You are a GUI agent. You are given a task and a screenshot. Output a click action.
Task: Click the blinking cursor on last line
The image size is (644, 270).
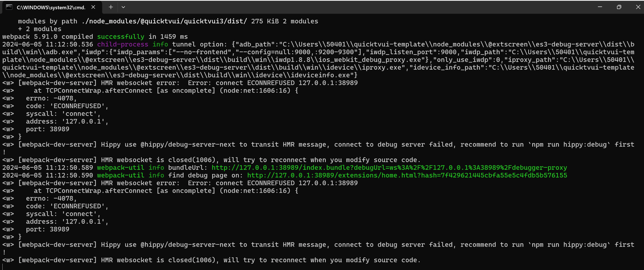click(x=3, y=267)
